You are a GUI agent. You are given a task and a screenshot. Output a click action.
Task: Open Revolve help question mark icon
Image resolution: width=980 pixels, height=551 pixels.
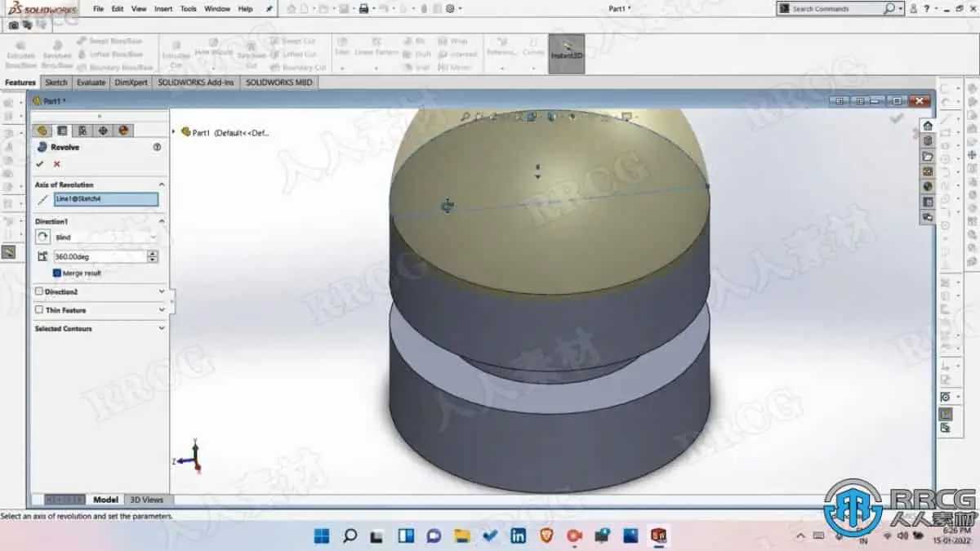coord(157,147)
